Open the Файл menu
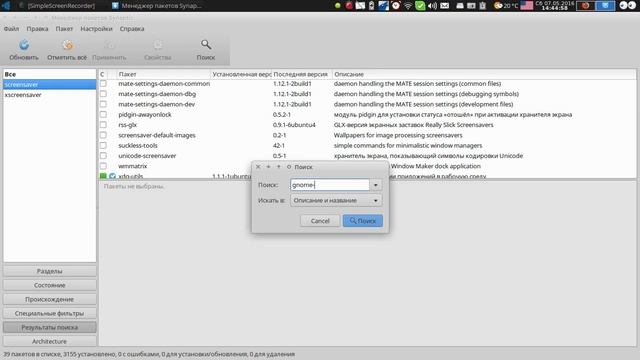This screenshot has width=640, height=360. 11,29
